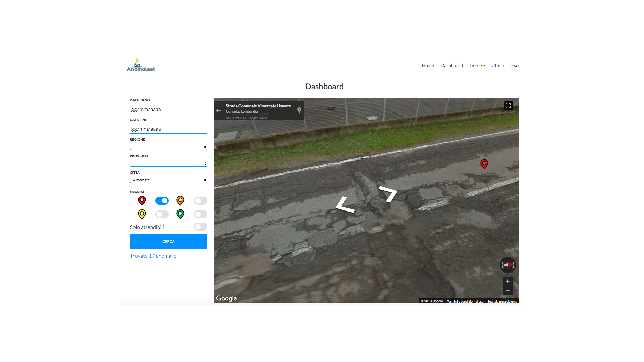Click the Street View back arrow
This screenshot has width=644, height=362.
(218, 111)
